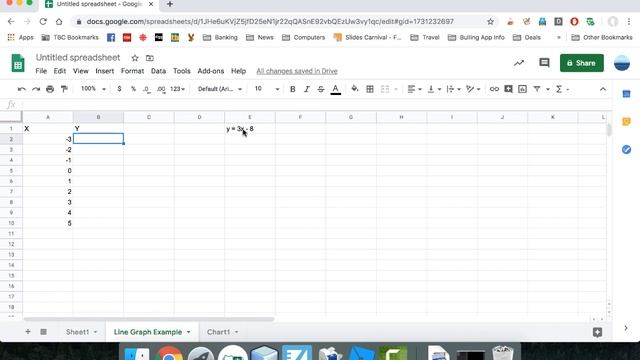Select the Paint format tool
This screenshot has height=360, width=640.
(x=64, y=89)
